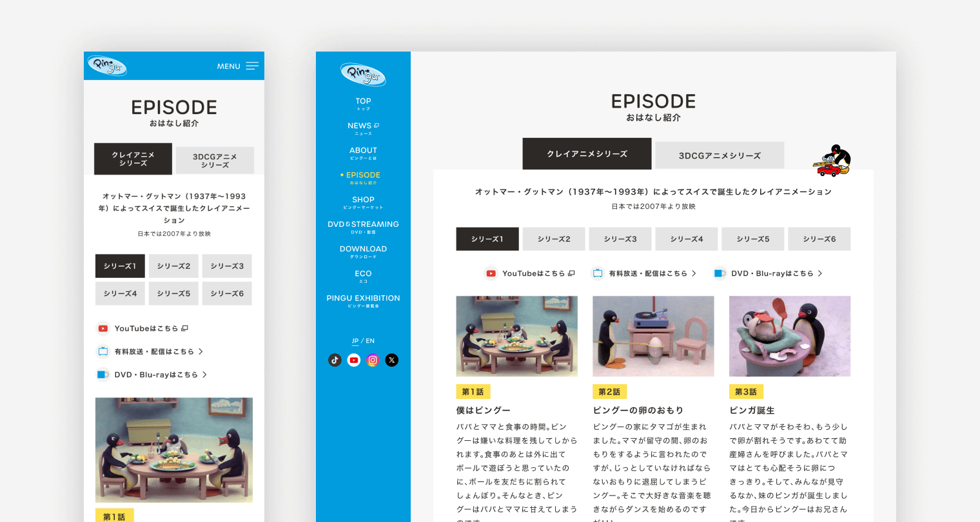Open DVD & STREAMING in the sidebar
The image size is (980, 522).
tap(363, 227)
